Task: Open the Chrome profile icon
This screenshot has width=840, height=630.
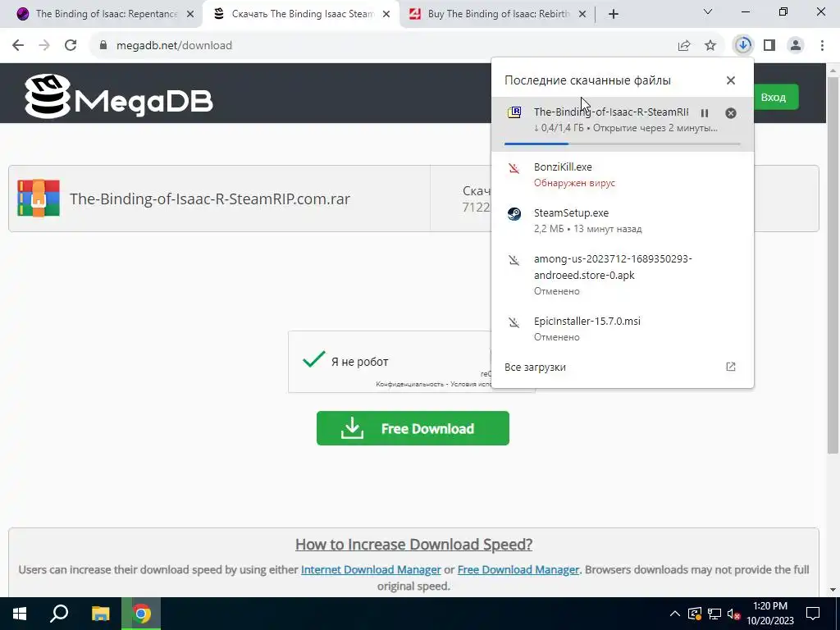Action: [x=796, y=46]
